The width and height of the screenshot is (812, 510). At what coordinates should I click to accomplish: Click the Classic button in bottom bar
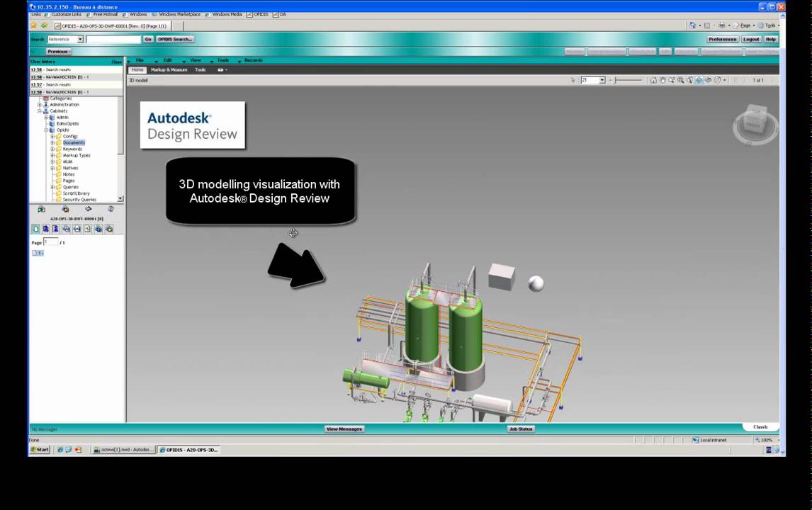[760, 427]
